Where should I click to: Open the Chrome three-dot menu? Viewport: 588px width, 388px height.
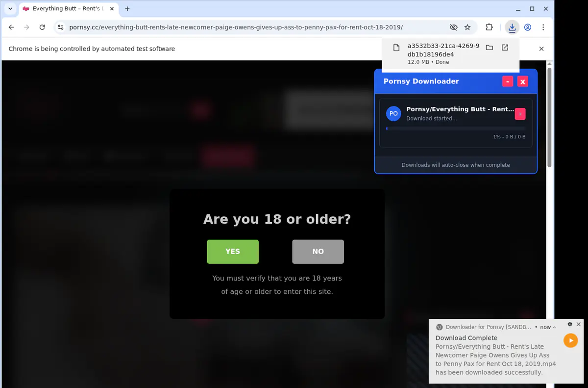543,27
